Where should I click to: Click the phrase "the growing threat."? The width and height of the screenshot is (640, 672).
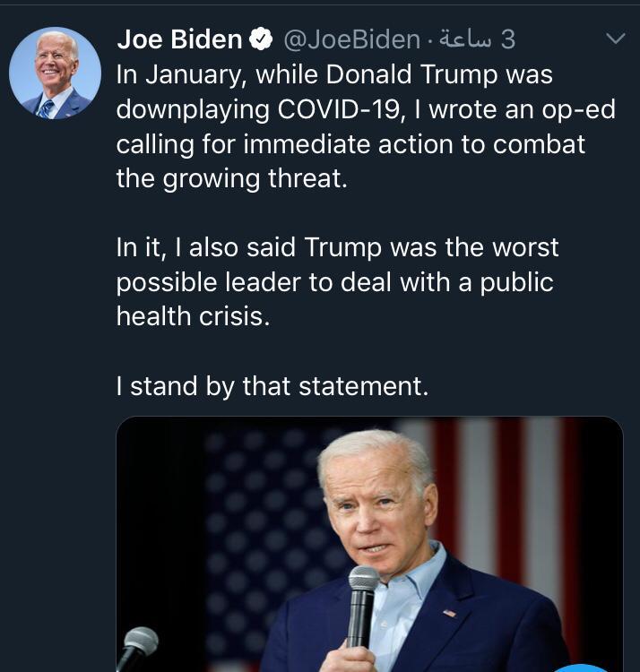coord(230,177)
